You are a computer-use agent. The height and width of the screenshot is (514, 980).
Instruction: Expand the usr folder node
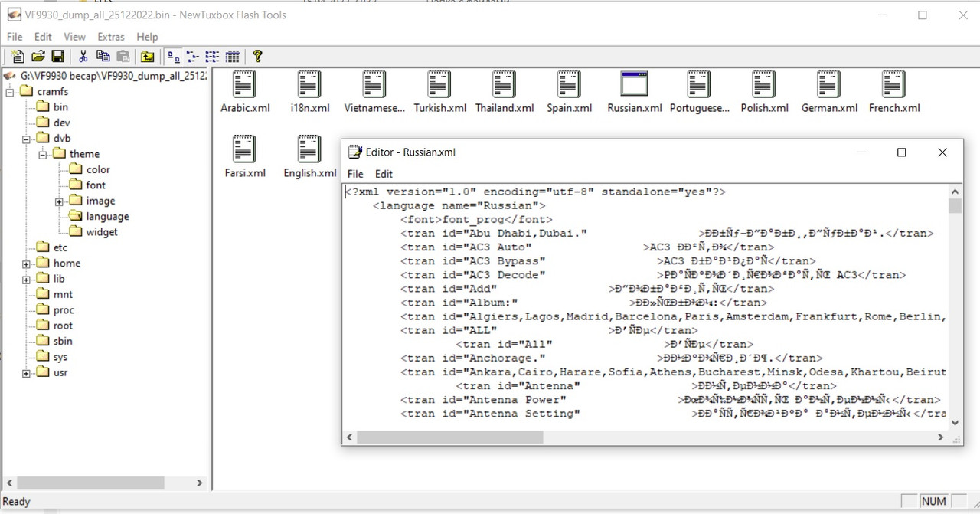tap(26, 373)
